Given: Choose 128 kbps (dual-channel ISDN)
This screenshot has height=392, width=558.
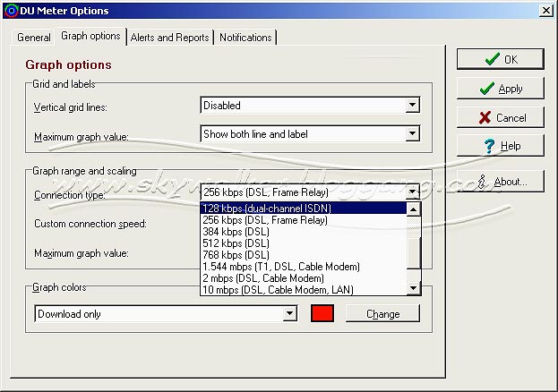Looking at the screenshot, I should click(304, 209).
